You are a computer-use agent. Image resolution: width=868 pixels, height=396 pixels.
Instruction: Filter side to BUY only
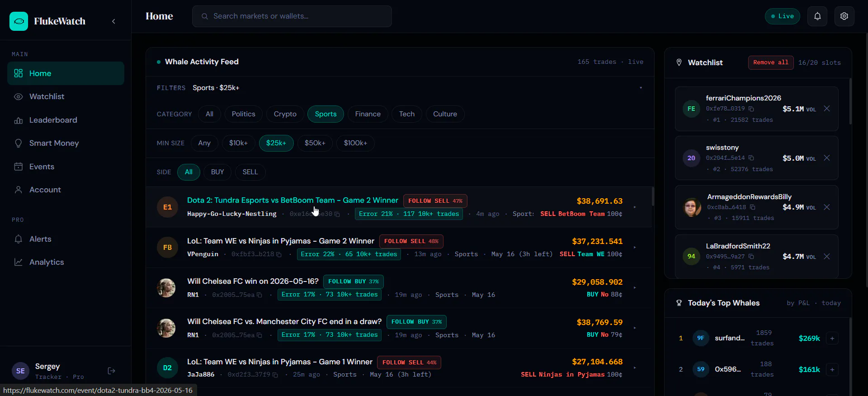pyautogui.click(x=217, y=172)
